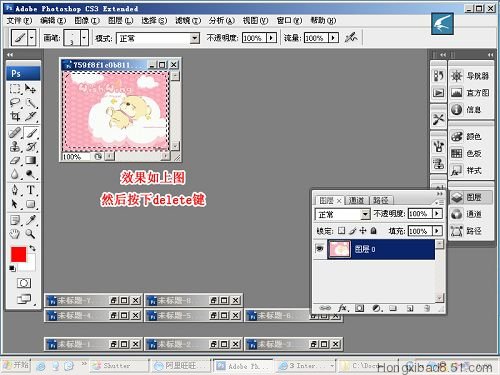The image size is (500, 375).
Task: Activate the Eyedropper tool
Action: tap(31, 220)
